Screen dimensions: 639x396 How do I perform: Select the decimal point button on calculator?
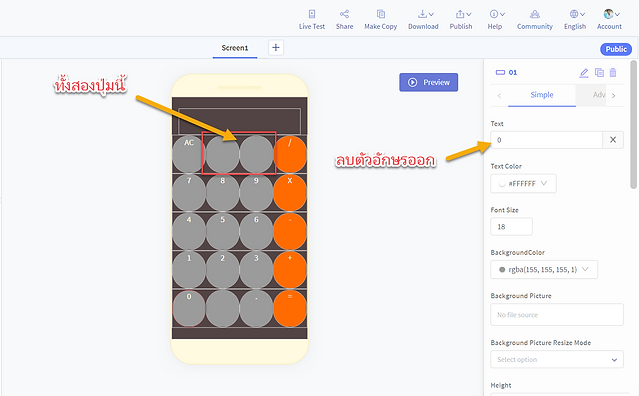[256, 308]
